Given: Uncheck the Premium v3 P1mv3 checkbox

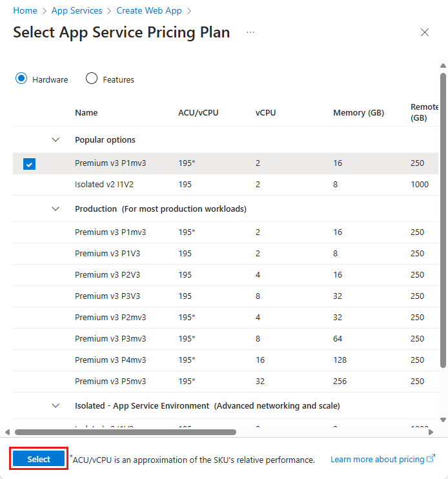Looking at the screenshot, I should (29, 164).
